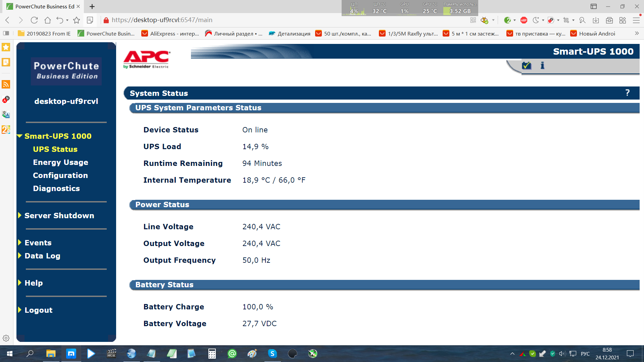Click the APC by Schneider Electric logo
Screen dimensions: 644x362
point(147,59)
